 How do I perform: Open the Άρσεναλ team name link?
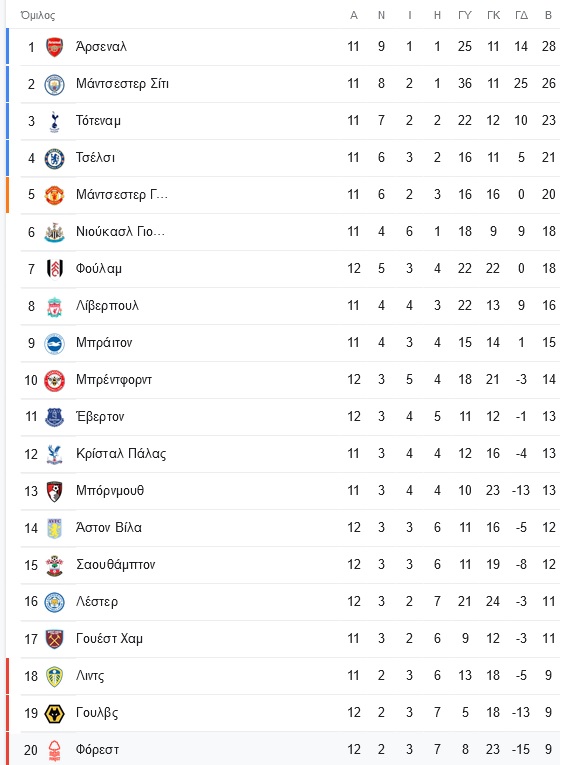pyautogui.click(x=101, y=46)
